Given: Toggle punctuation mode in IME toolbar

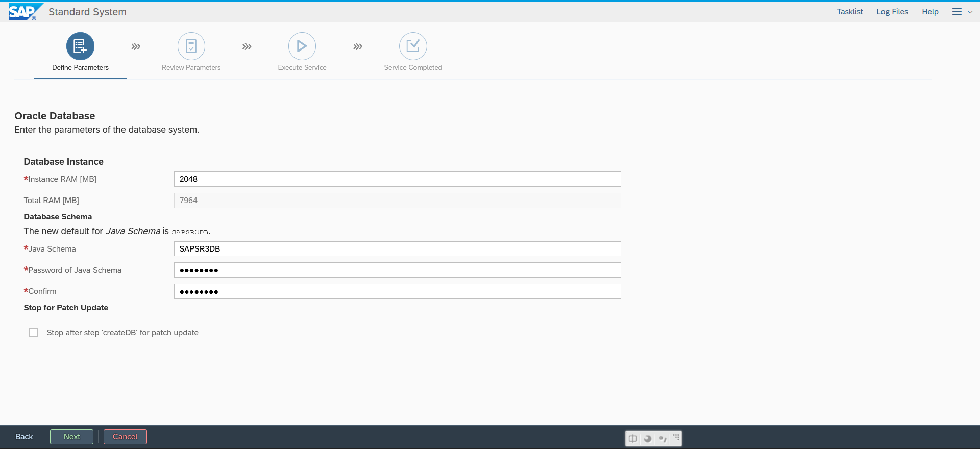Looking at the screenshot, I should click(x=662, y=438).
